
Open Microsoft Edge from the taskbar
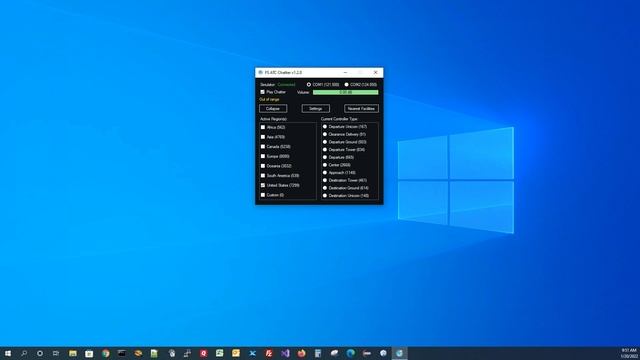click(x=351, y=353)
